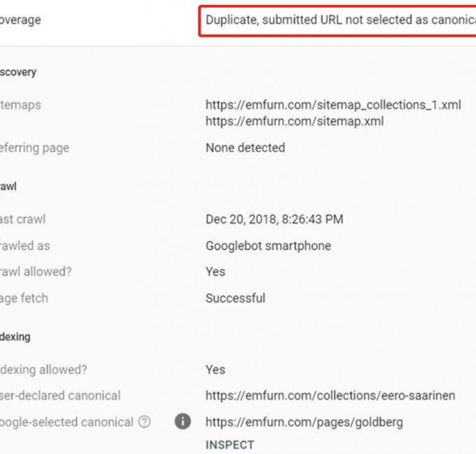Click the Last crawl label

click(22, 219)
